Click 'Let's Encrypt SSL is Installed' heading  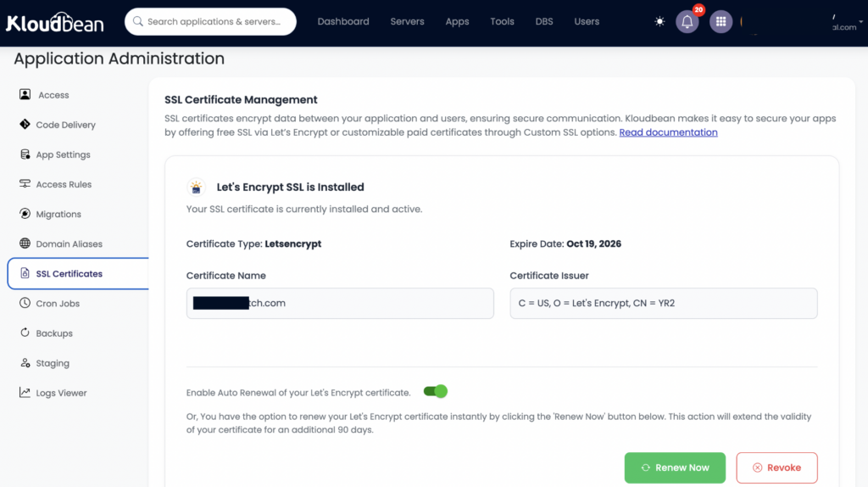(290, 188)
